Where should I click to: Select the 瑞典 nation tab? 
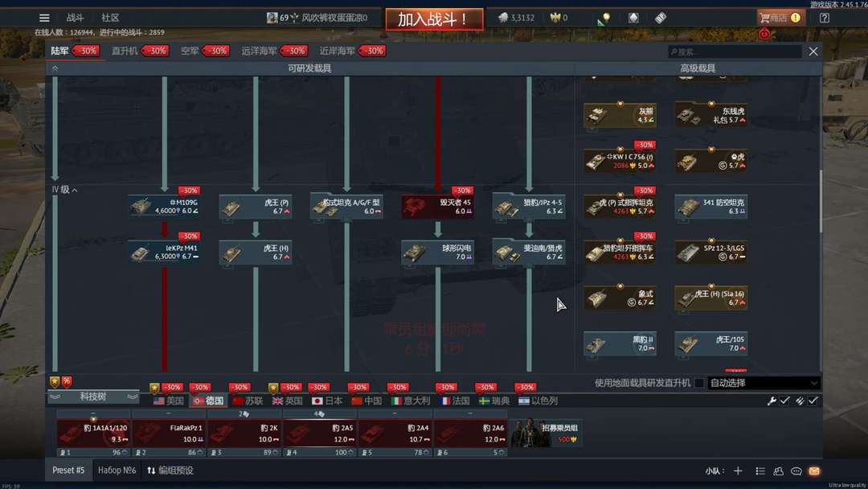pos(493,401)
